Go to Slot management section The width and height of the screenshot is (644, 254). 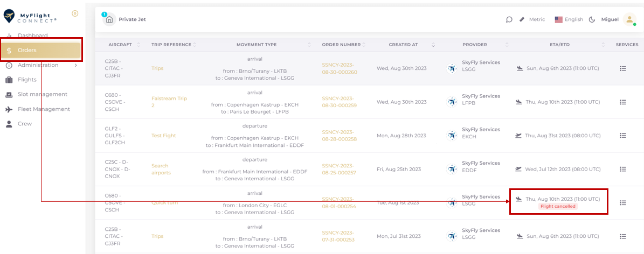42,94
